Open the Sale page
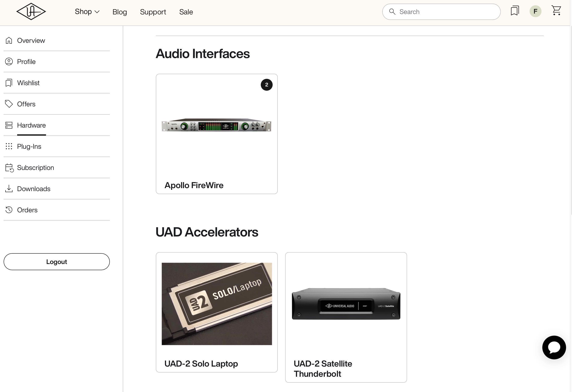Image resolution: width=572 pixels, height=392 pixels. coord(186,12)
